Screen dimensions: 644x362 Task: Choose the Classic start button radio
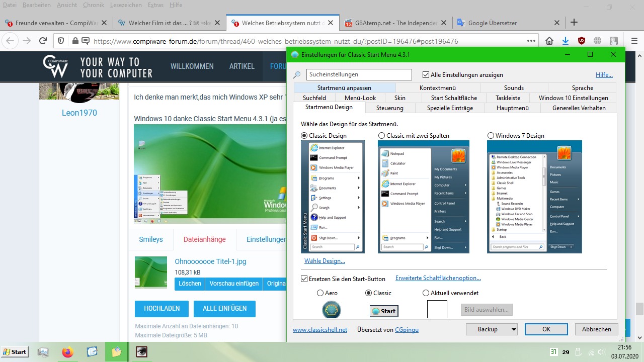pos(368,293)
